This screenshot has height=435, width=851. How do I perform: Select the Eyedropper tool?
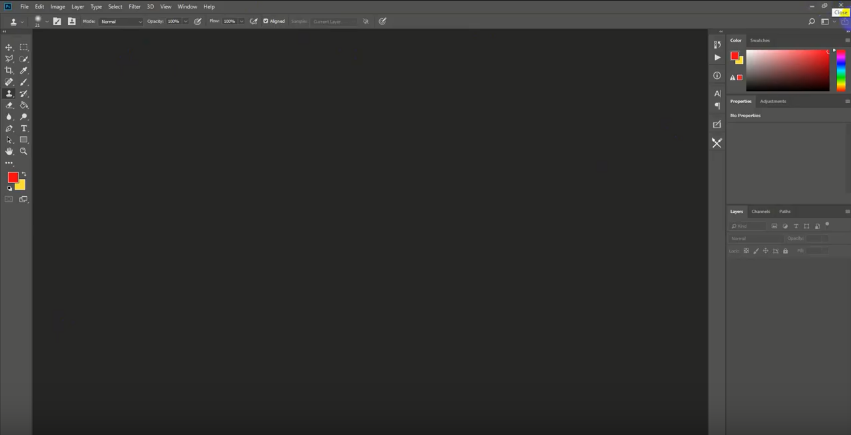[24, 71]
